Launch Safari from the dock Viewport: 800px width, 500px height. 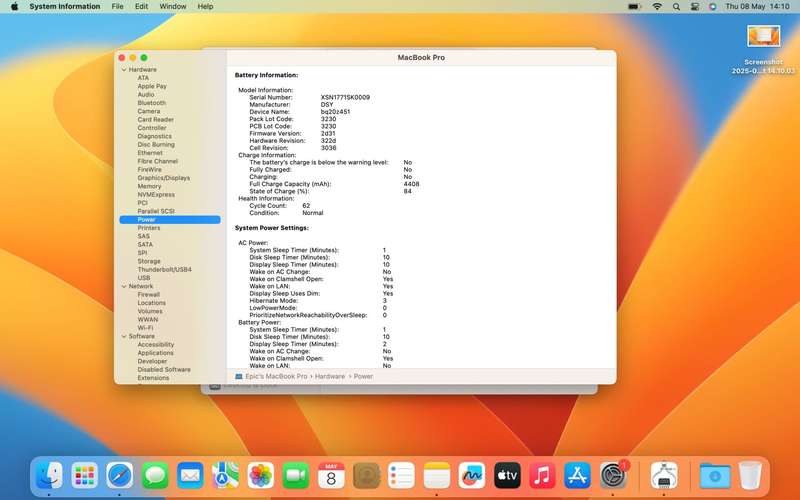[x=120, y=475]
